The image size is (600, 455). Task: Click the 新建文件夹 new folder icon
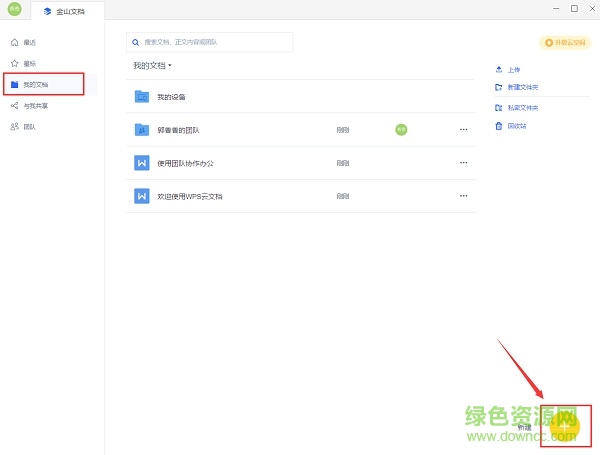coord(499,88)
